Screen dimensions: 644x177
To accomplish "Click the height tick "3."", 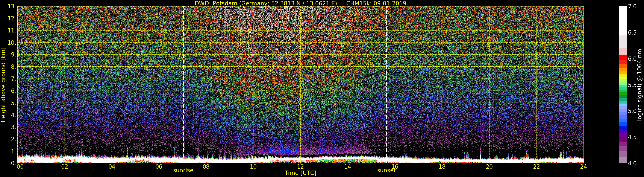I will [x=13, y=127].
